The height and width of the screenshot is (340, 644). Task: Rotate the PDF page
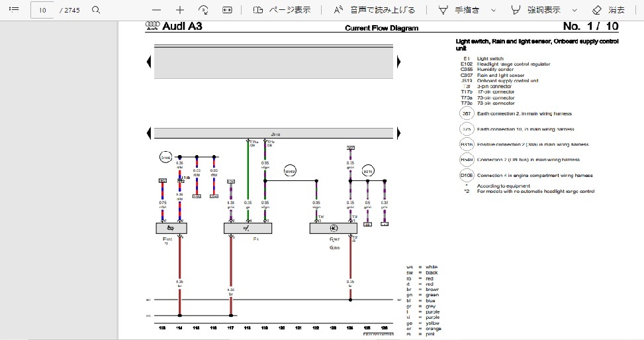tap(204, 10)
